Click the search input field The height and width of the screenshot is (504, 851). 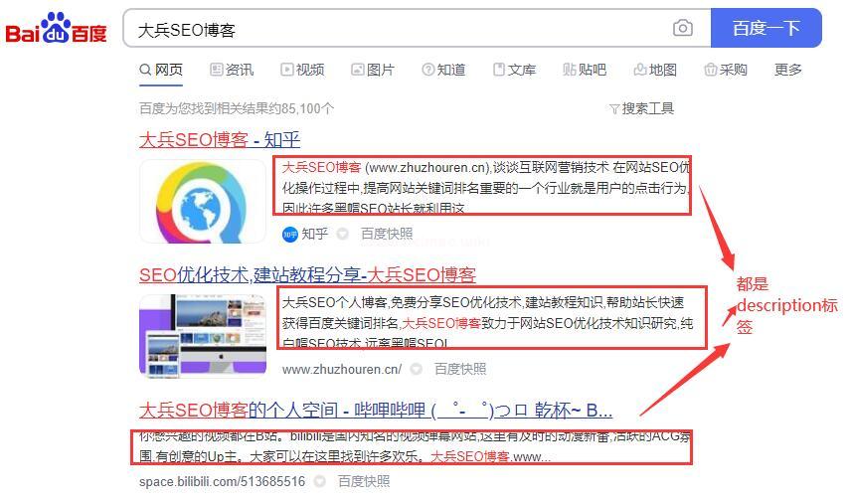click(x=398, y=30)
